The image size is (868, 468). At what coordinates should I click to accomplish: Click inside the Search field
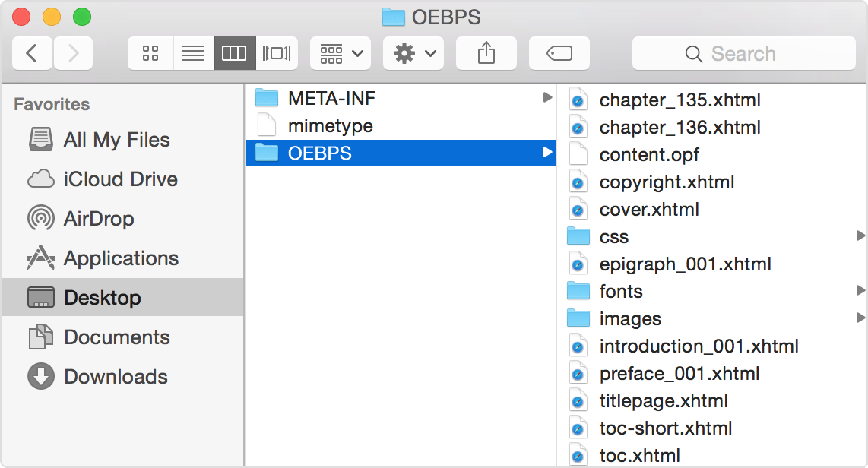[x=743, y=53]
